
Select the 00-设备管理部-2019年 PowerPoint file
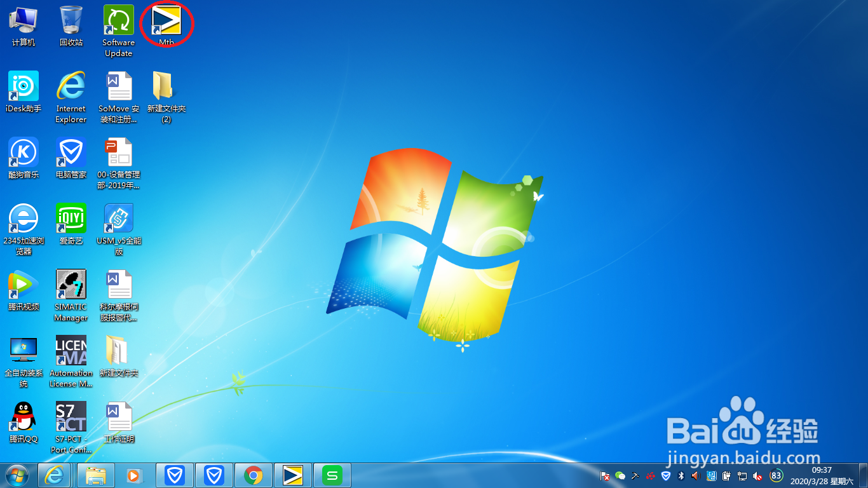click(x=119, y=163)
